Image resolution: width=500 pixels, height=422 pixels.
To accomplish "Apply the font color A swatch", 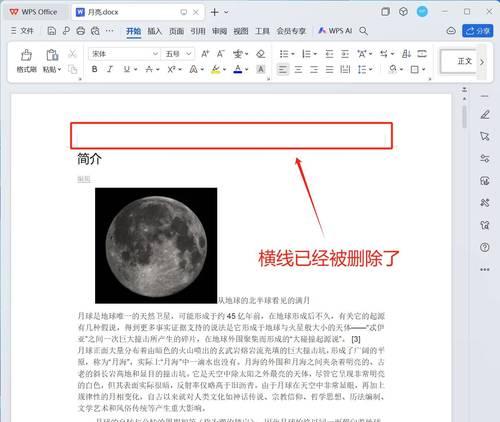I will click(238, 69).
